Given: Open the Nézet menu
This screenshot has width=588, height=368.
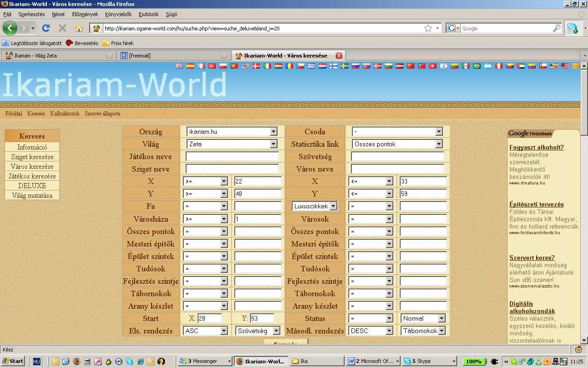Looking at the screenshot, I should (x=58, y=14).
